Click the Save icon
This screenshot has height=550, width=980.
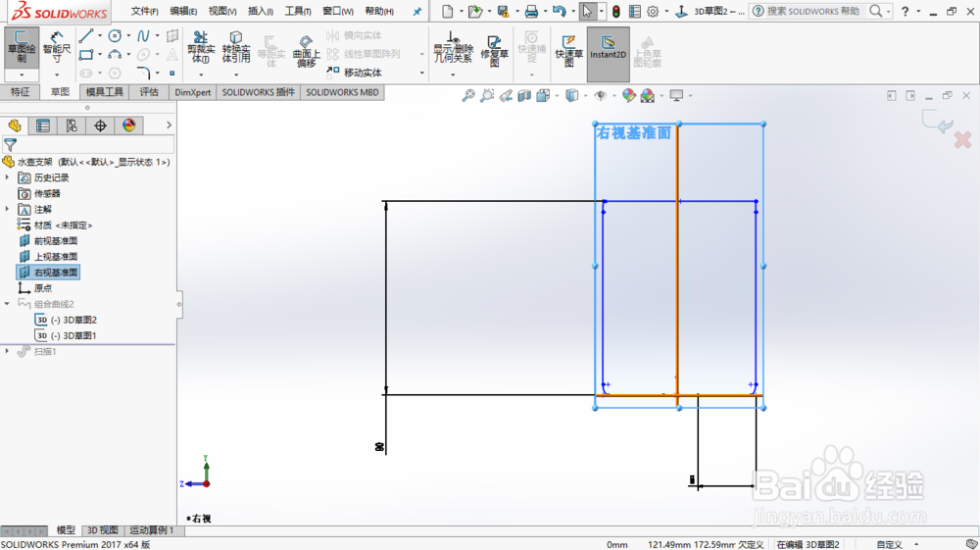coord(503,11)
